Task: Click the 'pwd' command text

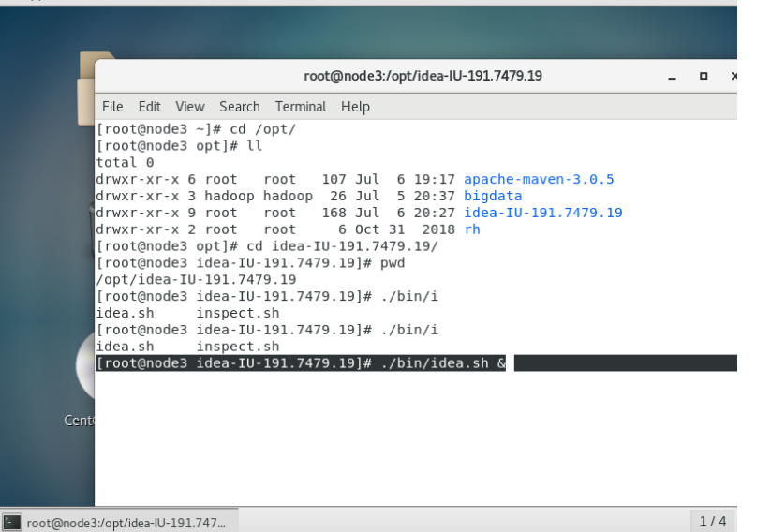Action: pos(393,263)
